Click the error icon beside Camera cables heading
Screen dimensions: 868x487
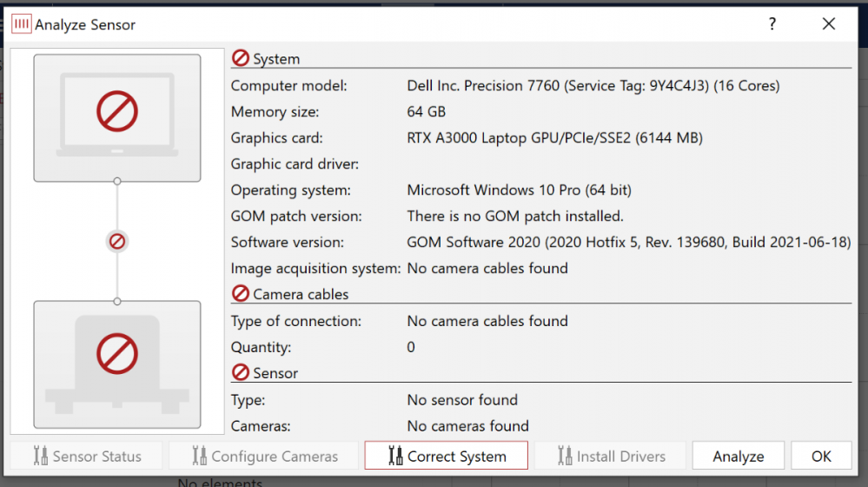(x=241, y=294)
